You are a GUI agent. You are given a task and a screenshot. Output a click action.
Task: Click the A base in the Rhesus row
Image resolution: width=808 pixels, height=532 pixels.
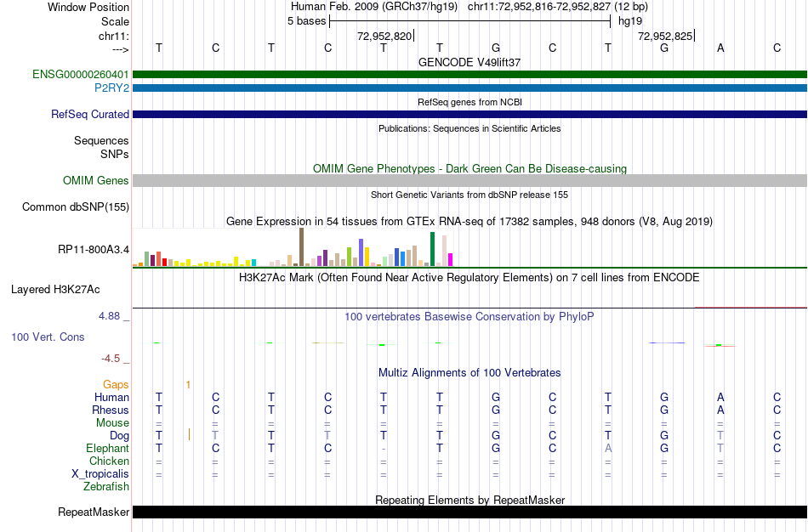(x=720, y=410)
